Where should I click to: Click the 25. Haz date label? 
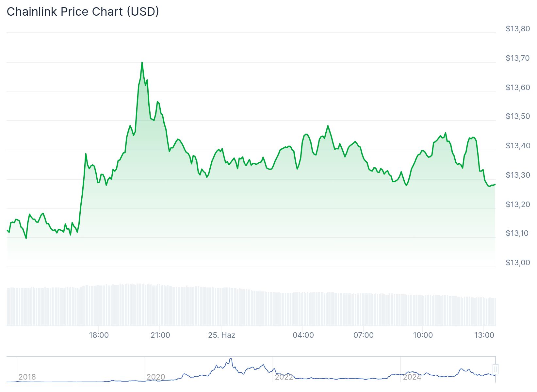(221, 335)
